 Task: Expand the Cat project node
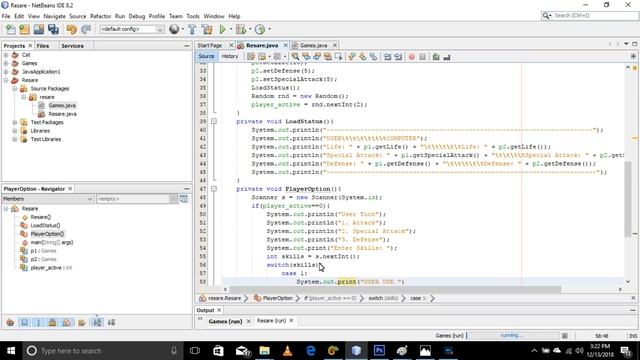click(6, 55)
